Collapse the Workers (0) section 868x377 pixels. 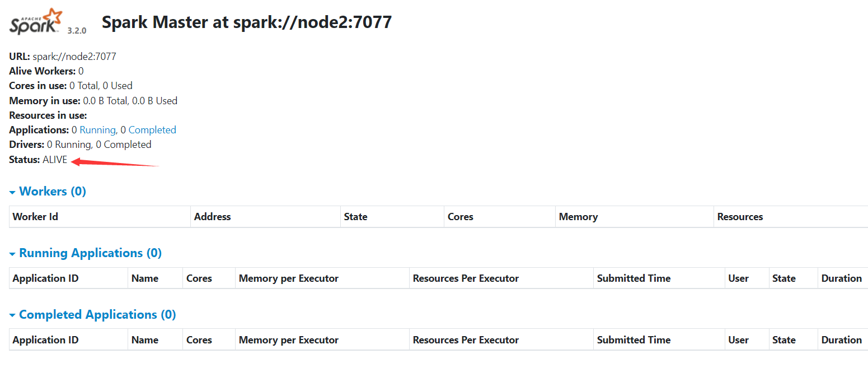pyautogui.click(x=48, y=192)
